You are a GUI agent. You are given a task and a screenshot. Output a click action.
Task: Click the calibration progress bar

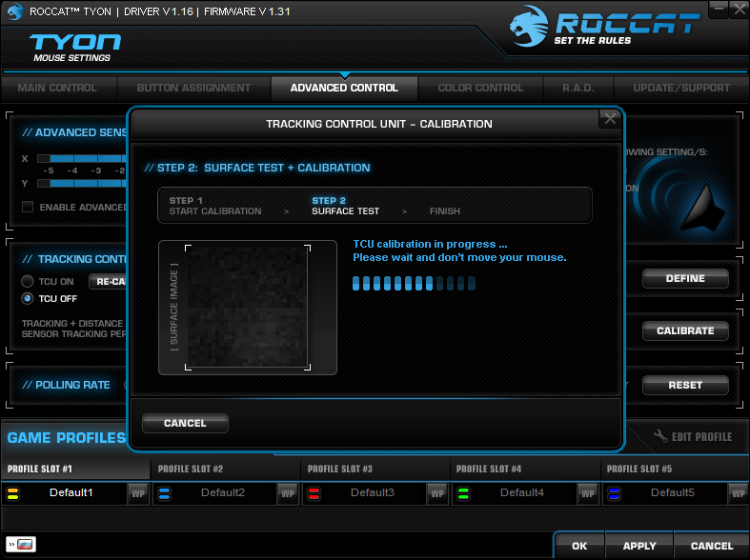(414, 284)
